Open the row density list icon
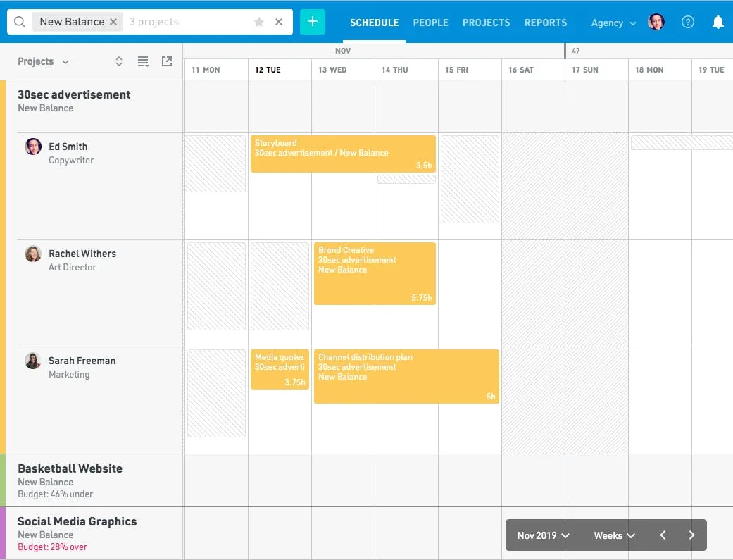 click(x=143, y=61)
